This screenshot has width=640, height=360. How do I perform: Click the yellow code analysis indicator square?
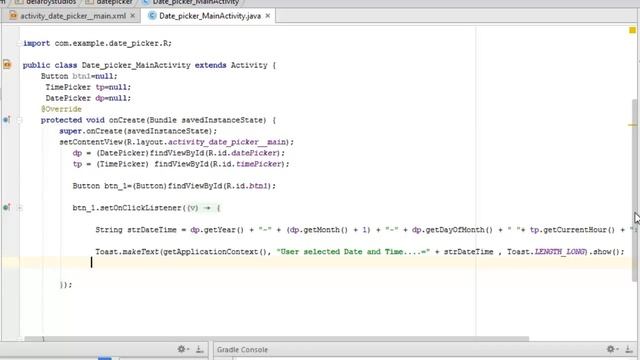632,30
